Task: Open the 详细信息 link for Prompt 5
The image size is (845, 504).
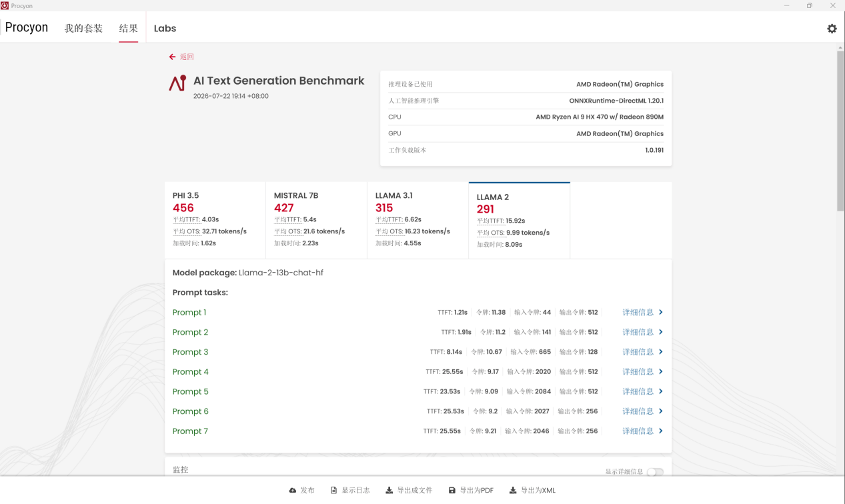Action: tap(638, 391)
